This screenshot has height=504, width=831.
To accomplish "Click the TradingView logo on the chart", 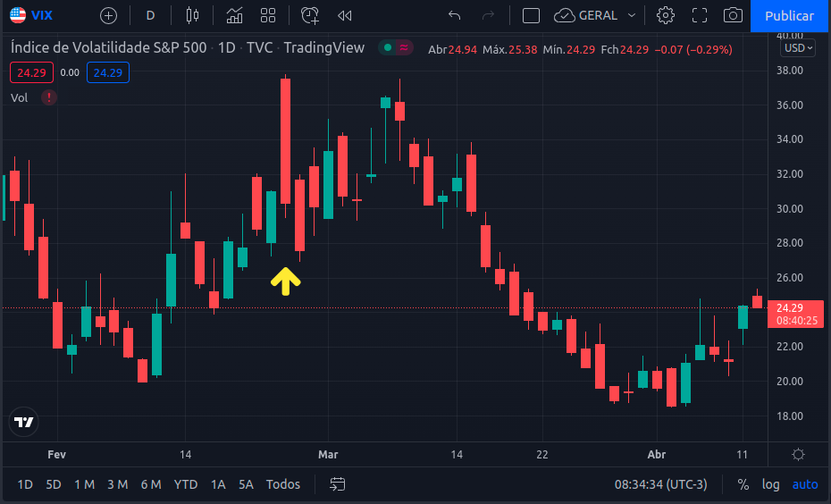I will coord(23,422).
